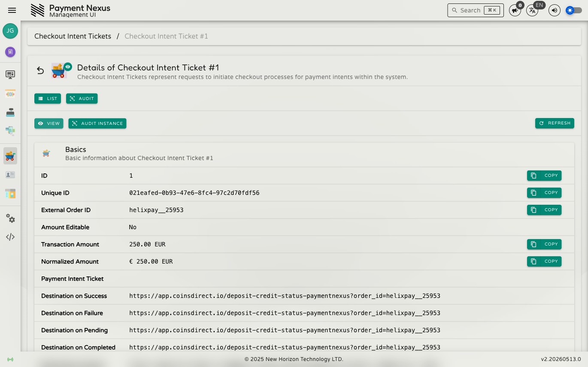Click the LIST button
The image size is (588, 367).
click(x=48, y=98)
